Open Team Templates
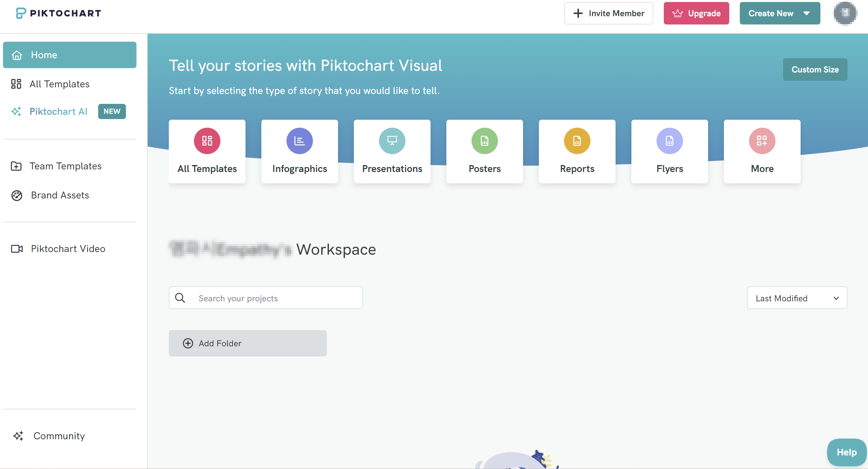The width and height of the screenshot is (868, 469). click(65, 166)
